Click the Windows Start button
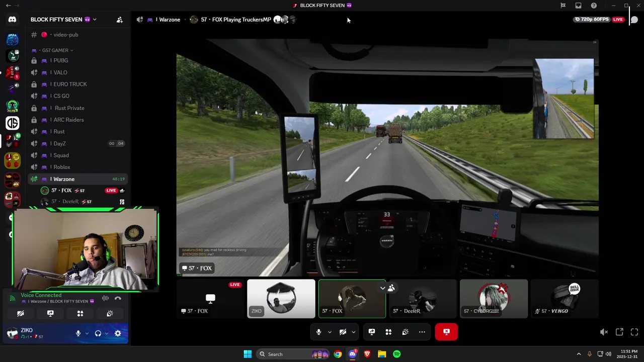This screenshot has width=644, height=362. 248,354
